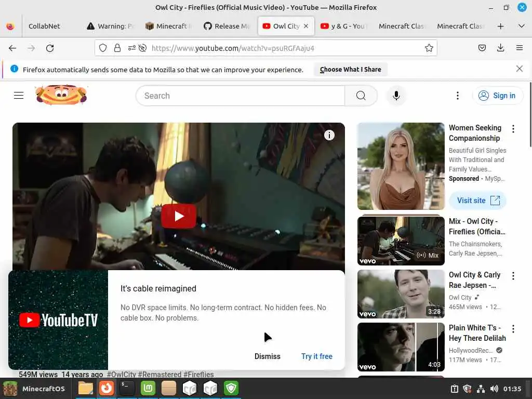Viewport: 532px width, 399px height.
Task: Open site permissions icon in address bar
Action: coord(131,48)
